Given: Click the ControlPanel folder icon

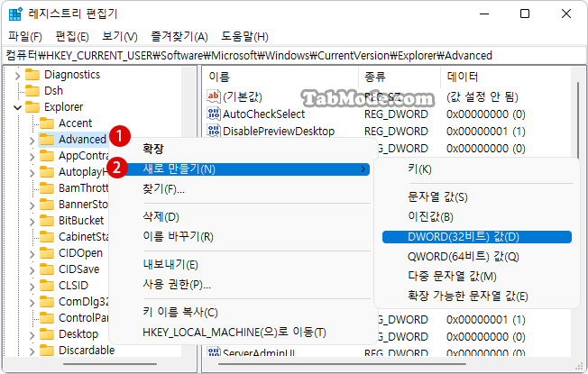Looking at the screenshot, I should (47, 318).
